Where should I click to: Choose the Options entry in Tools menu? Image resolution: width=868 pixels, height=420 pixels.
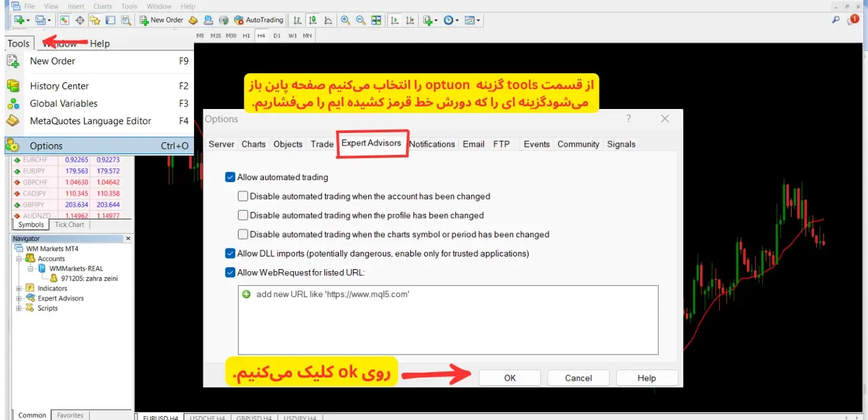pyautogui.click(x=99, y=146)
